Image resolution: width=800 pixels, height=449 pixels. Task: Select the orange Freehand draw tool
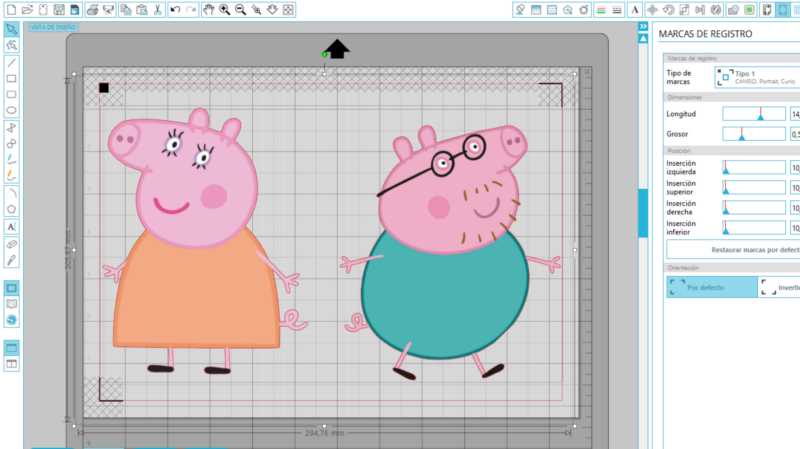11,176
